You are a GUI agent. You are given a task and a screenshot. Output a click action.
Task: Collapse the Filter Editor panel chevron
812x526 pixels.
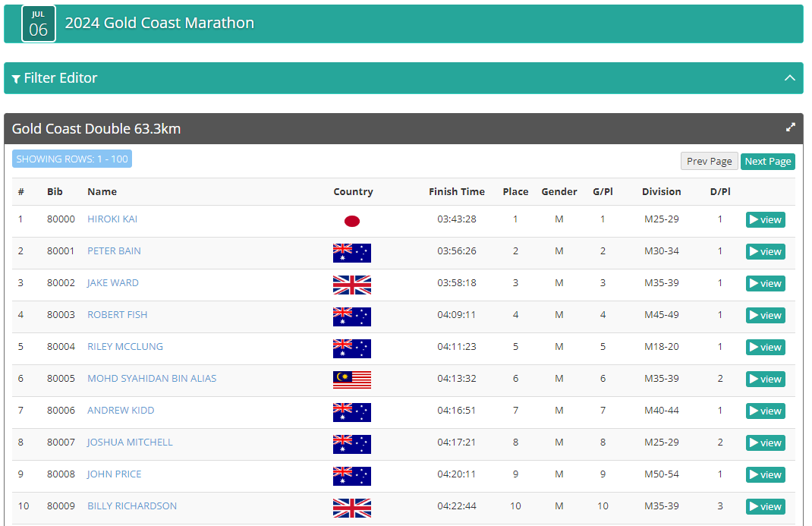pyautogui.click(x=789, y=78)
